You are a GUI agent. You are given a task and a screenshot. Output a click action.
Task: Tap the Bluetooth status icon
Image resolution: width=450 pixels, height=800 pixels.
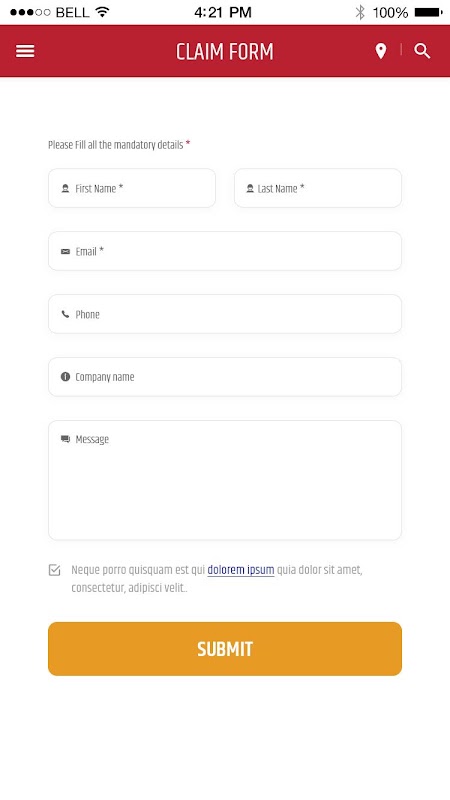click(360, 12)
